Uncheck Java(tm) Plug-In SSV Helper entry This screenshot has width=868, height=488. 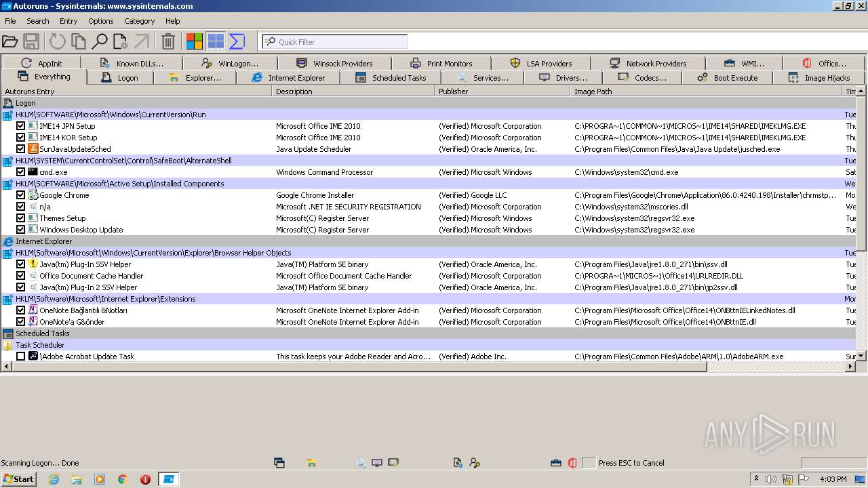20,264
